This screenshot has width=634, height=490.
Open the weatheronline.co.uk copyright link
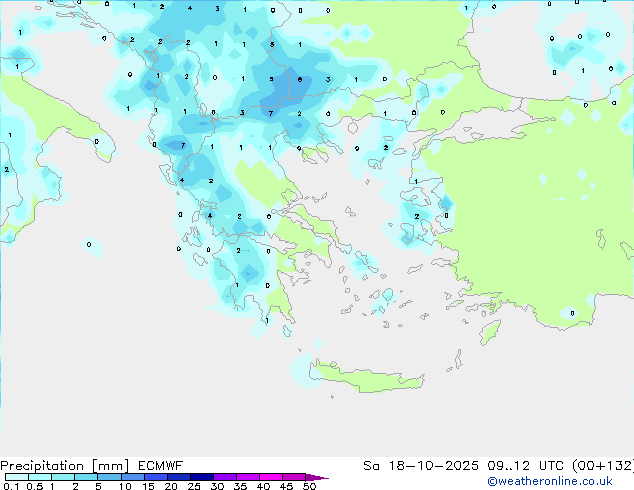tap(549, 481)
